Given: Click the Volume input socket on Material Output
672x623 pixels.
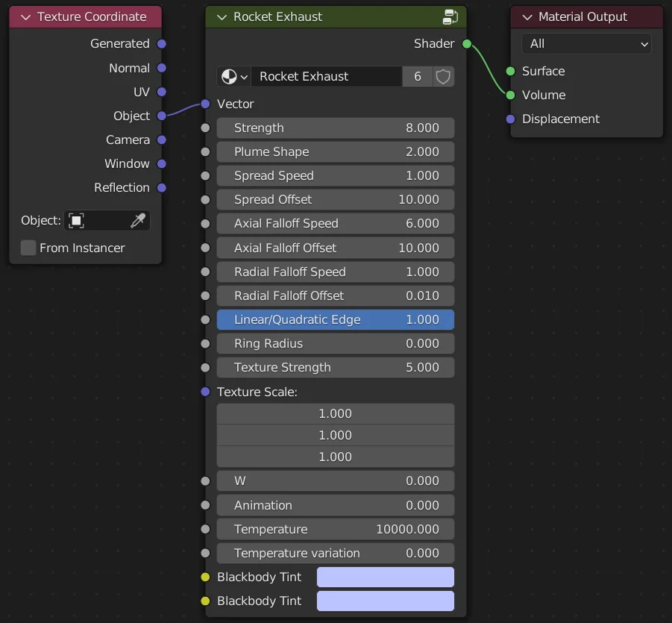Looking at the screenshot, I should (511, 95).
